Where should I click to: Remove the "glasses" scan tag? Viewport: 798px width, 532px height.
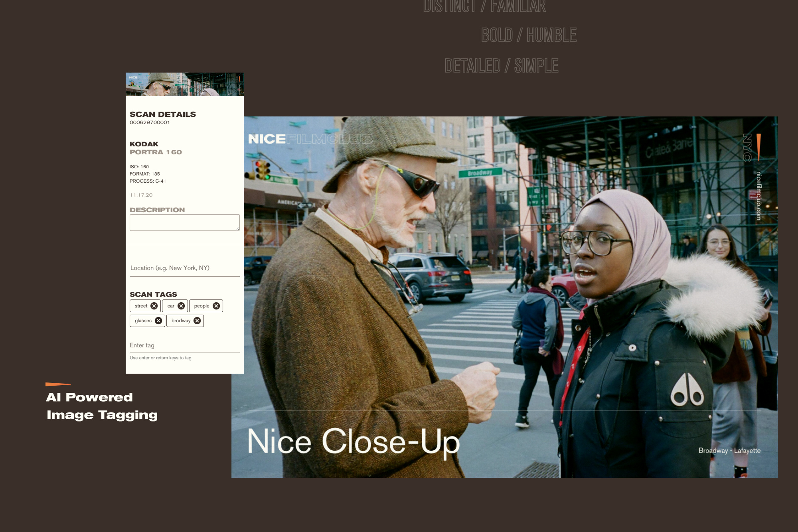click(x=158, y=320)
